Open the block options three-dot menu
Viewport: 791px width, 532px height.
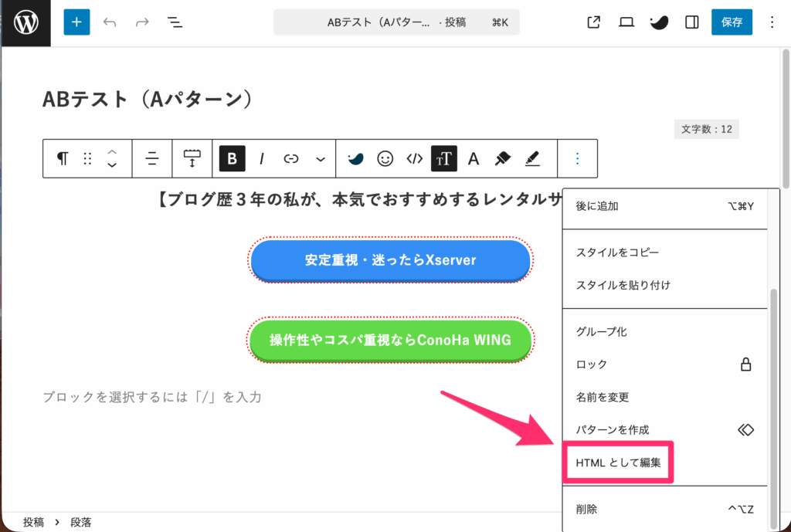coord(577,158)
